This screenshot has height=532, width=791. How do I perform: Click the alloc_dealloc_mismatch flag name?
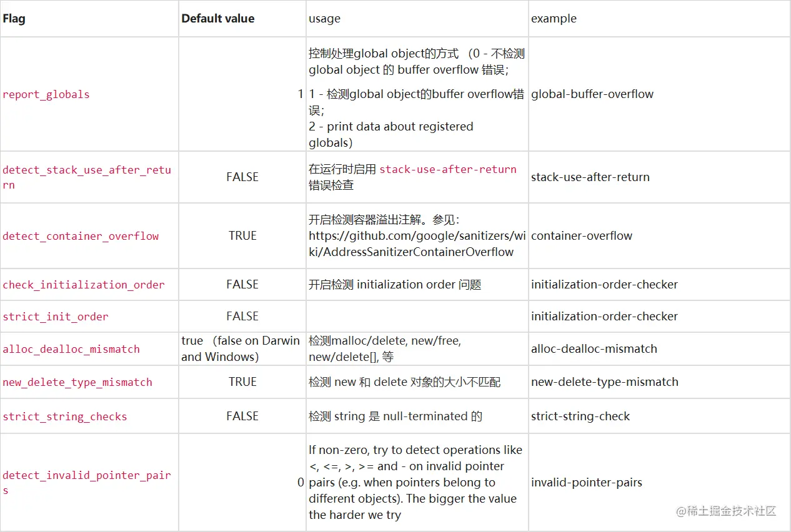coord(71,350)
